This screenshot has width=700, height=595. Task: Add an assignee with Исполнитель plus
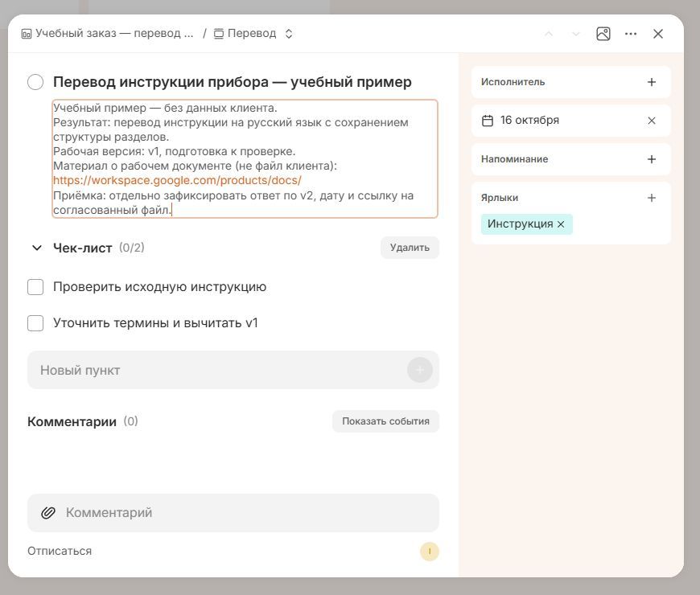(652, 82)
